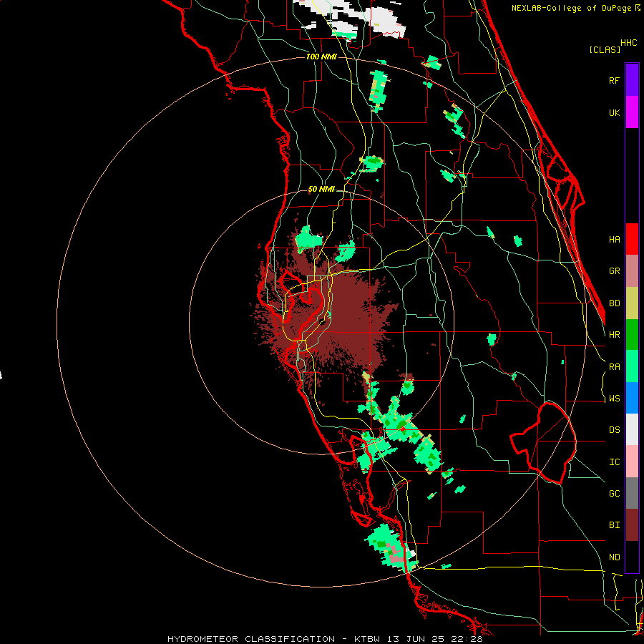Image resolution: width=644 pixels, height=644 pixels.
Task: Click the ND black legend swatch
Action: pos(632,557)
